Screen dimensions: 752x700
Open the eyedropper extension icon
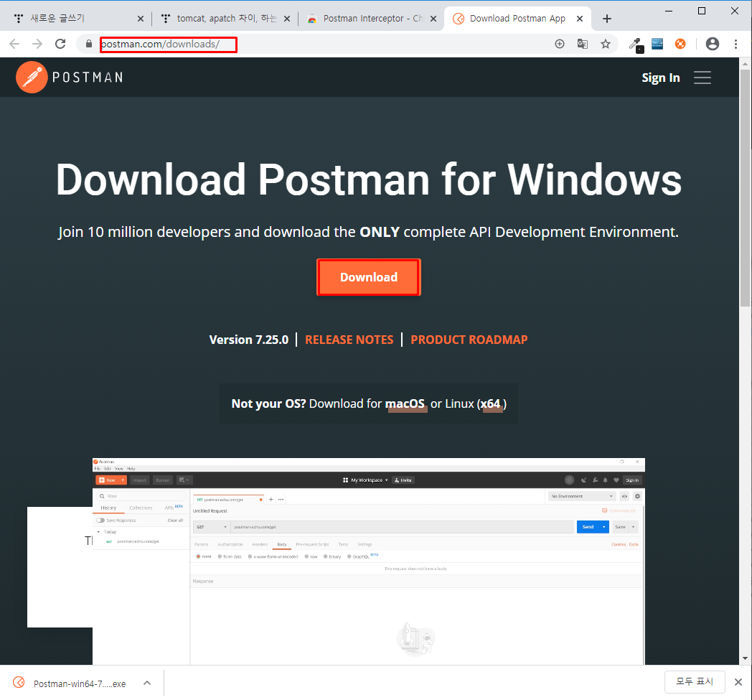click(636, 45)
